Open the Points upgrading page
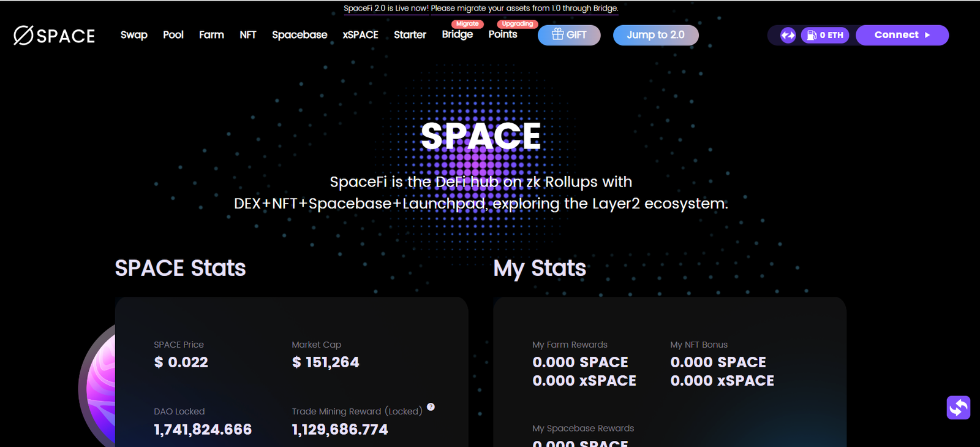Image resolution: width=980 pixels, height=447 pixels. [x=503, y=34]
